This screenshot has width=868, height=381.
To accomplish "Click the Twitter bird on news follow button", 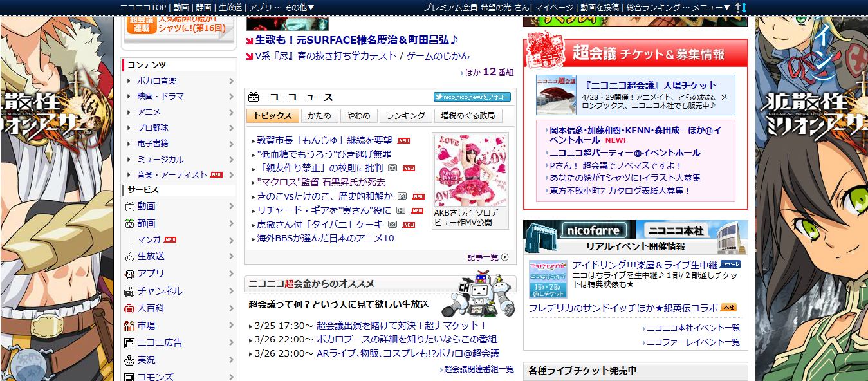I will [438, 97].
